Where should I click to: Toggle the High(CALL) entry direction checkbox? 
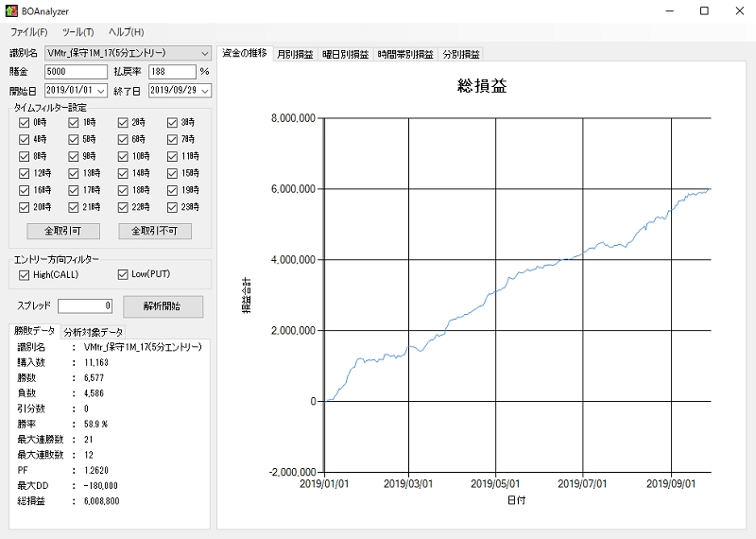coord(25,275)
